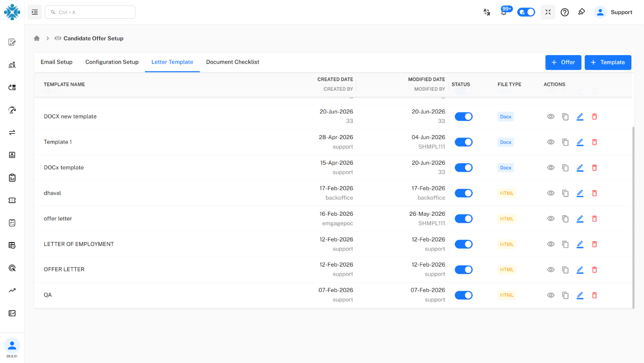Click the + Template button
644x363 pixels.
[x=608, y=63]
